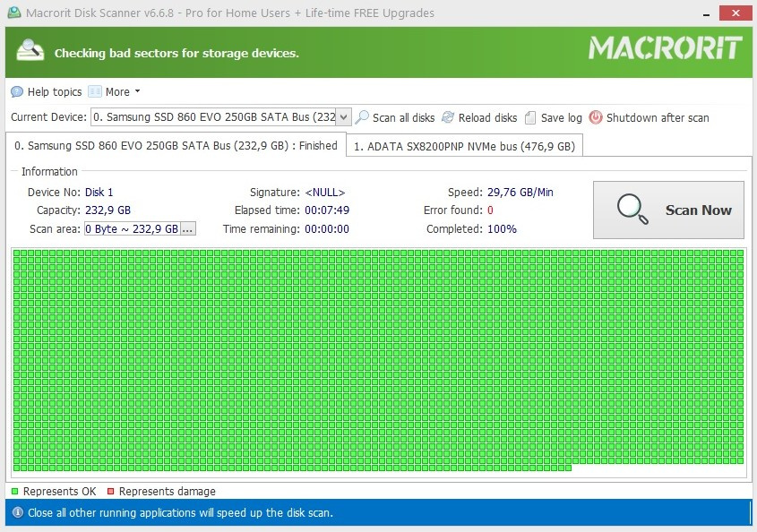This screenshot has width=757, height=532.
Task: Click the More menu grid icon
Action: tap(95, 91)
